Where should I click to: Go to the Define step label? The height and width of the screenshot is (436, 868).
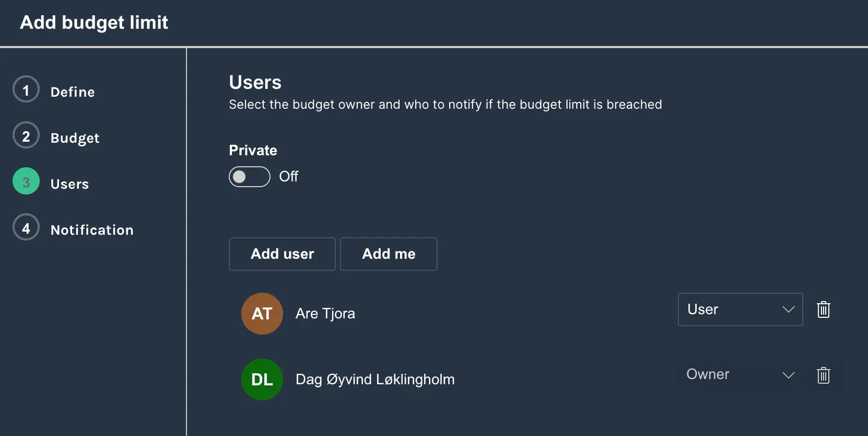point(73,92)
